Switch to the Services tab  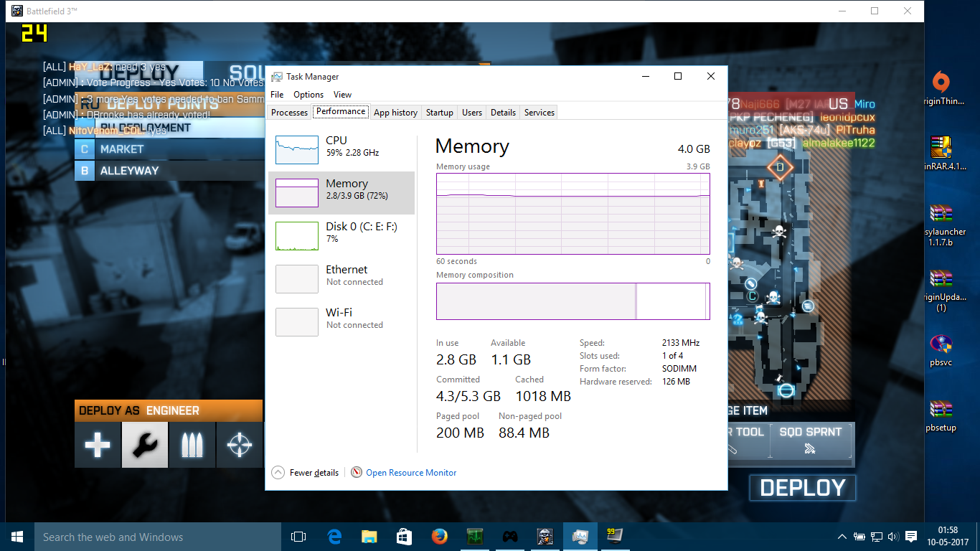[540, 113]
